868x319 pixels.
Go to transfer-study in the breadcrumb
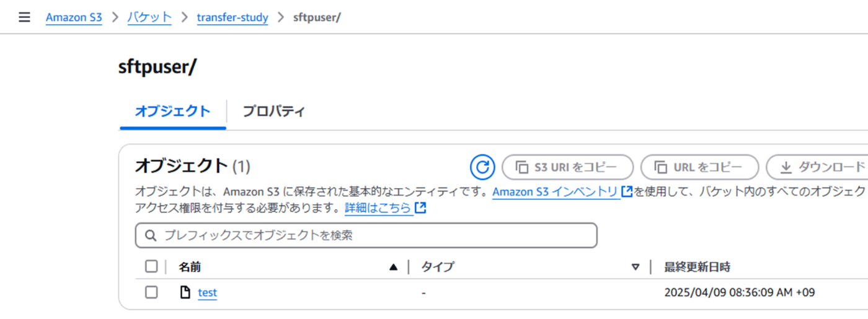pos(232,17)
